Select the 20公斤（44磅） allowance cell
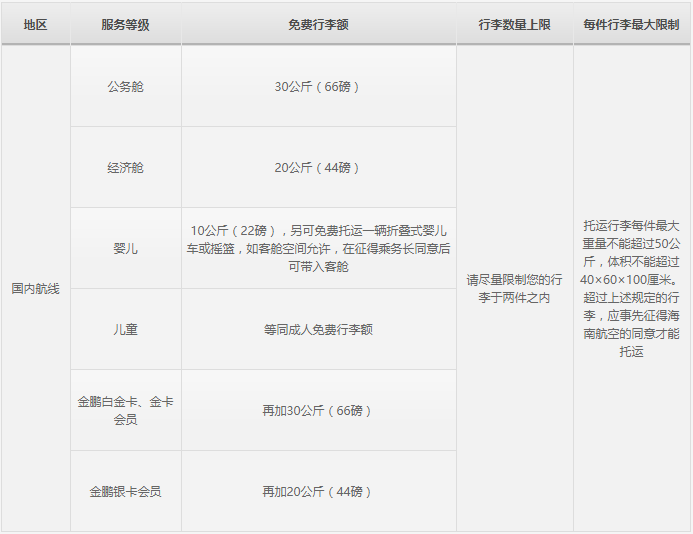The height and width of the screenshot is (534, 693). tap(318, 168)
